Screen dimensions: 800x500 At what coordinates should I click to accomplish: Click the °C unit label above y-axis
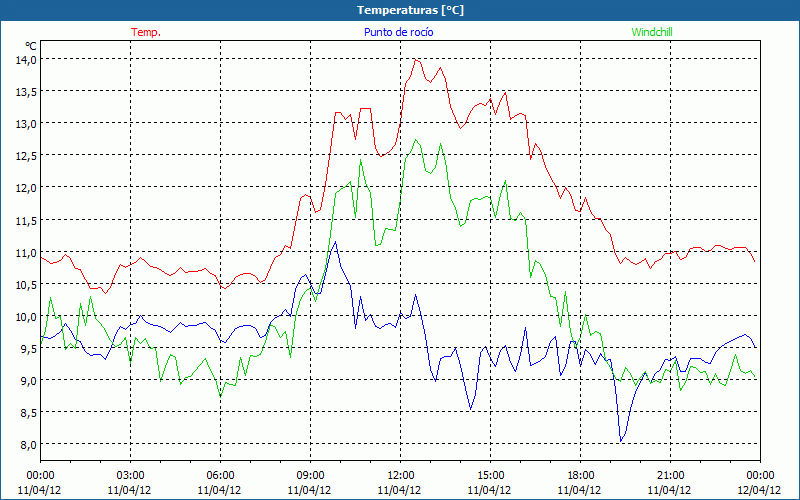click(x=31, y=46)
